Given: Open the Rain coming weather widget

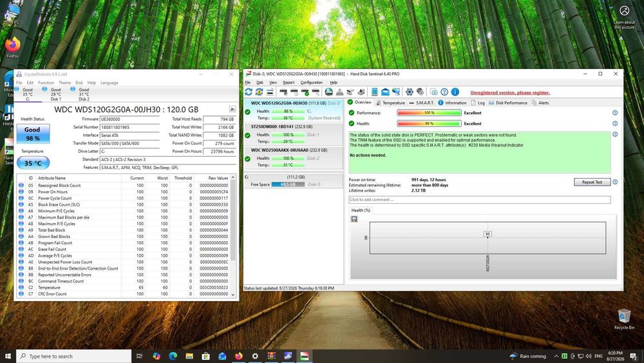Looking at the screenshot, I should (527, 356).
